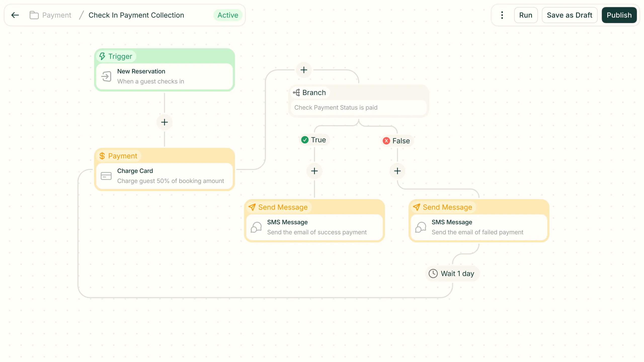
Task: Open the Payment breadcrumb link
Action: point(57,15)
